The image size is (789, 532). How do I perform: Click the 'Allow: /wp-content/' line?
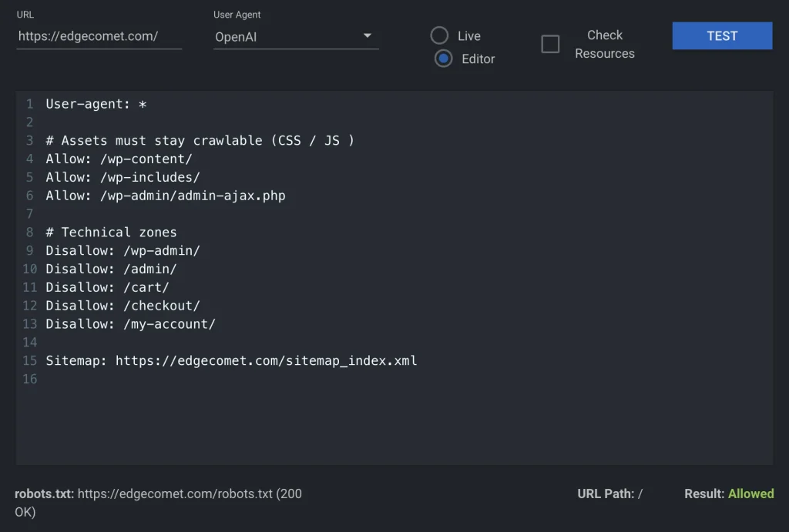click(x=119, y=159)
